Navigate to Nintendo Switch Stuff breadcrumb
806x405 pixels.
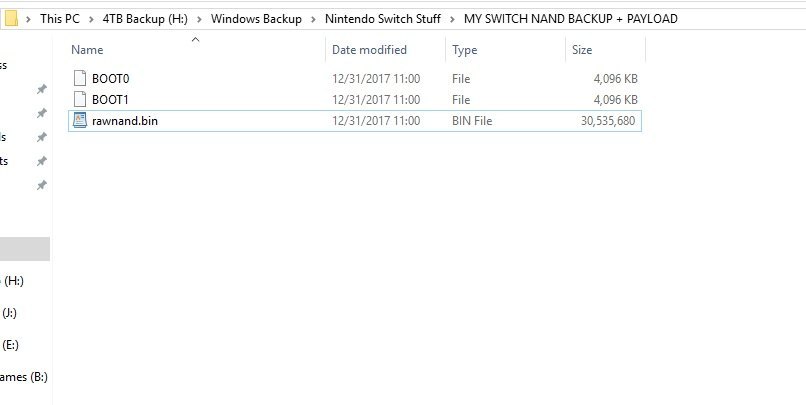point(382,19)
